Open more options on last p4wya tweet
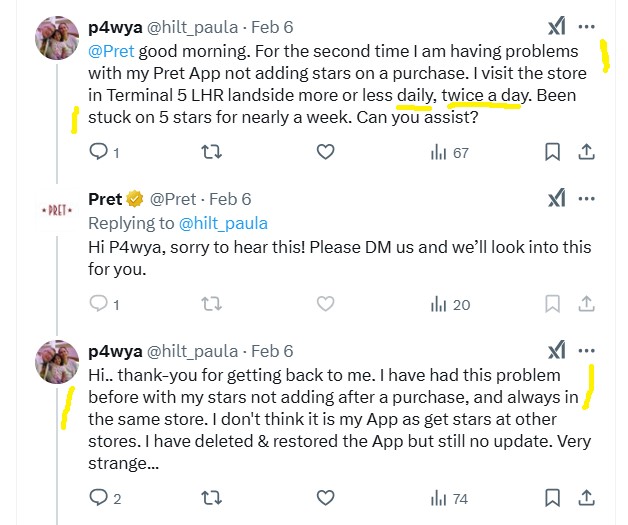Screen dimensions: 628x525 (588, 351)
